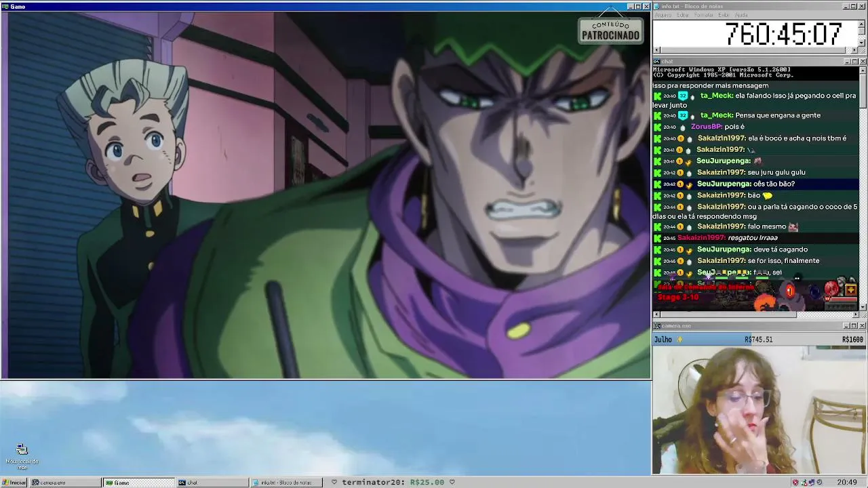868x488 pixels.
Task: Click the chat window console icon
Action: [x=657, y=62]
